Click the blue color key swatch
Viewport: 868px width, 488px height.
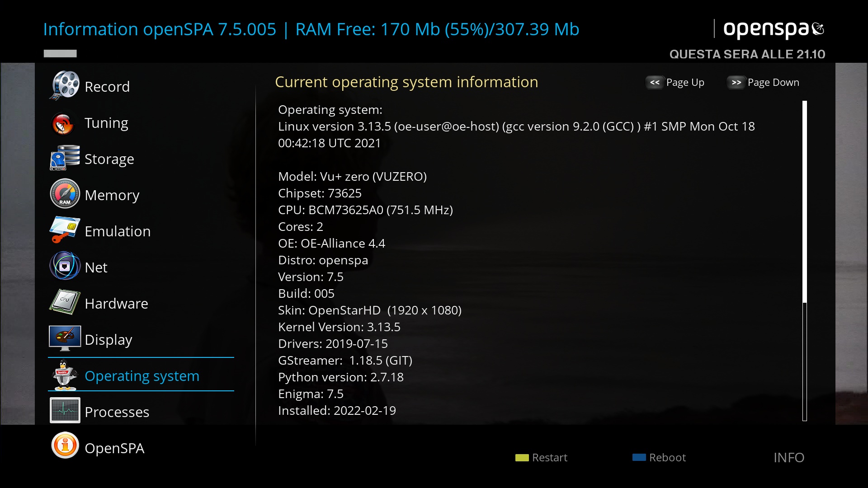tap(639, 457)
